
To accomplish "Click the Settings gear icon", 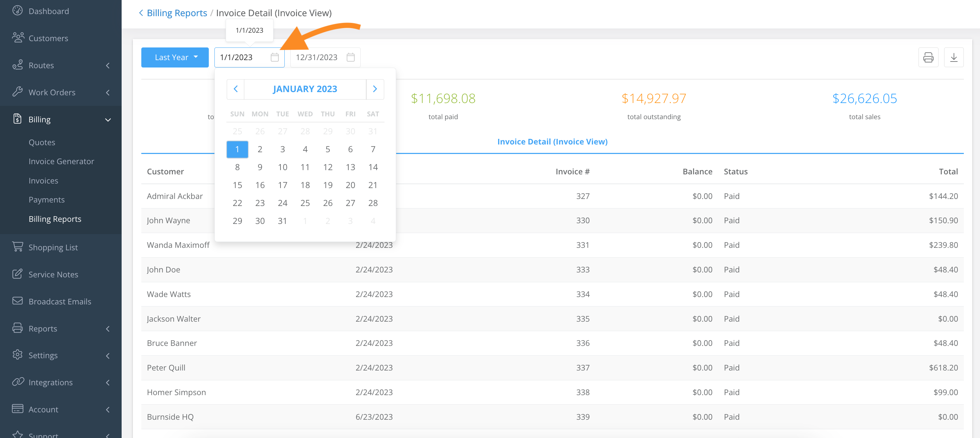I will click(x=18, y=355).
